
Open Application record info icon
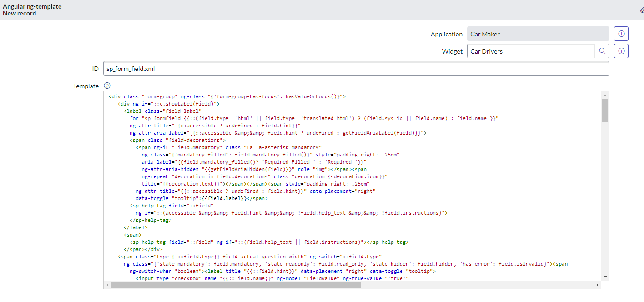click(621, 34)
